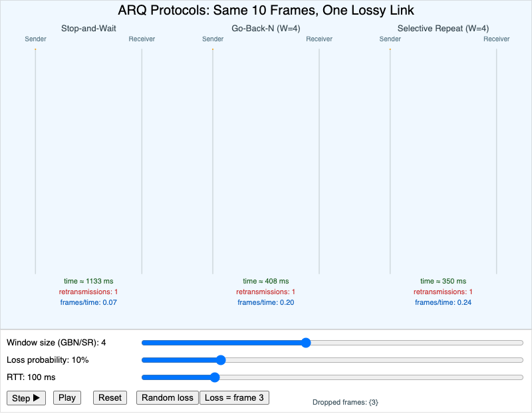Click the 'time ≈ 408 ms' statistic

[265, 281]
